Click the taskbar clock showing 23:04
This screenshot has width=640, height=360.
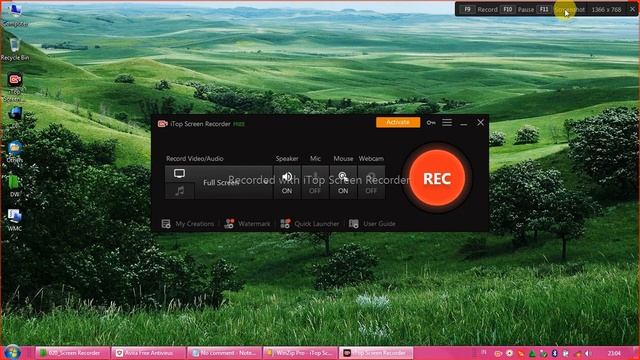pos(614,353)
